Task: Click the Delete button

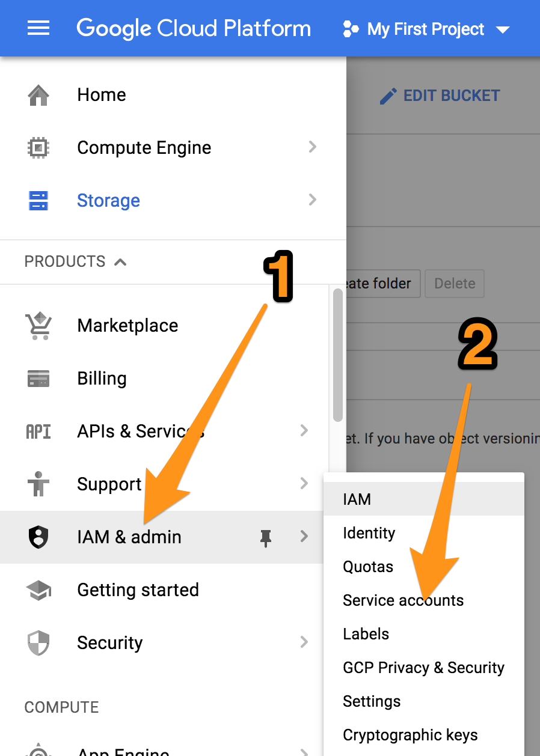Action: pyautogui.click(x=455, y=284)
